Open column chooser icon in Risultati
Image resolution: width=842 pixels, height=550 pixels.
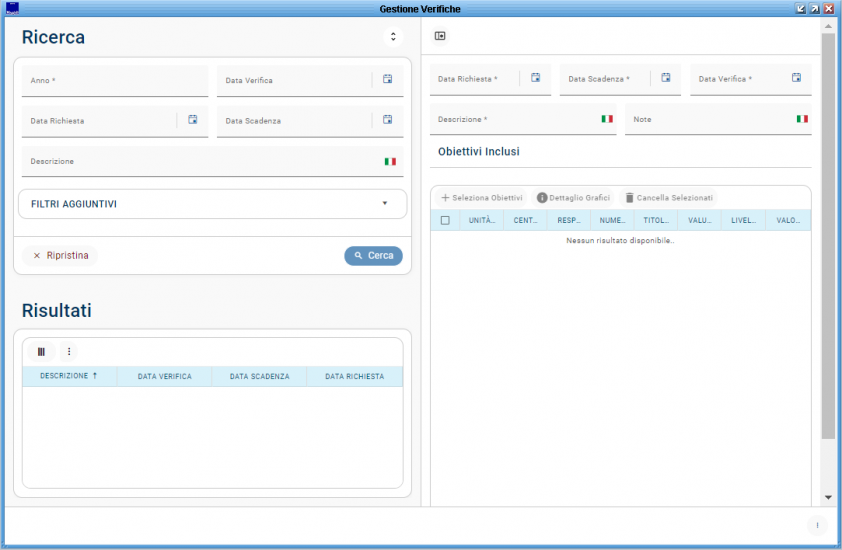tap(41, 352)
